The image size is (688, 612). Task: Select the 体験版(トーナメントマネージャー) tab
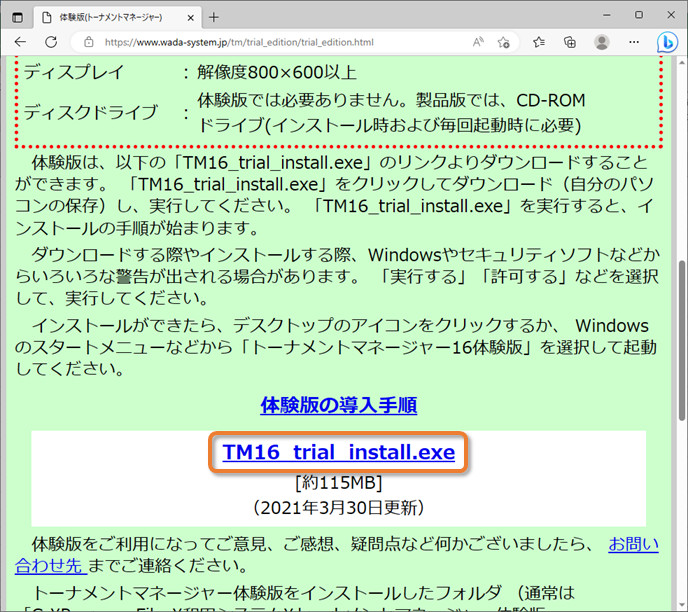pos(110,17)
